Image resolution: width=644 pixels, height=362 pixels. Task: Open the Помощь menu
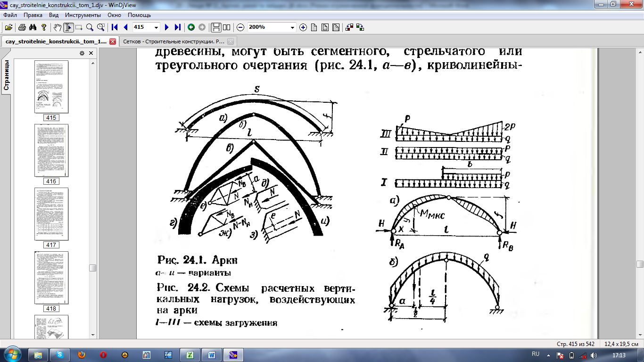pyautogui.click(x=139, y=15)
